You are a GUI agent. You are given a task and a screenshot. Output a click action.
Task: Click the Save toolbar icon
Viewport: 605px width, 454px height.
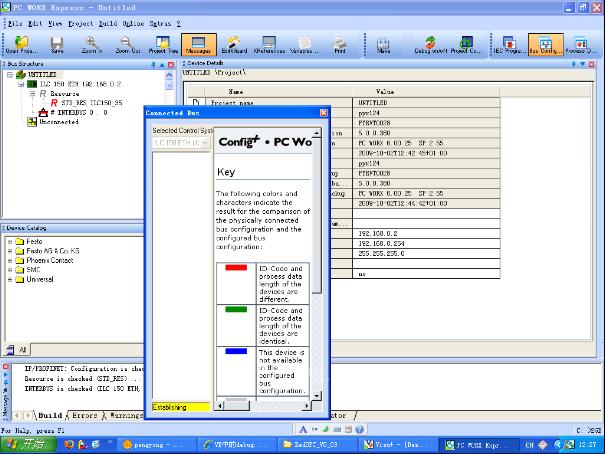(x=57, y=44)
